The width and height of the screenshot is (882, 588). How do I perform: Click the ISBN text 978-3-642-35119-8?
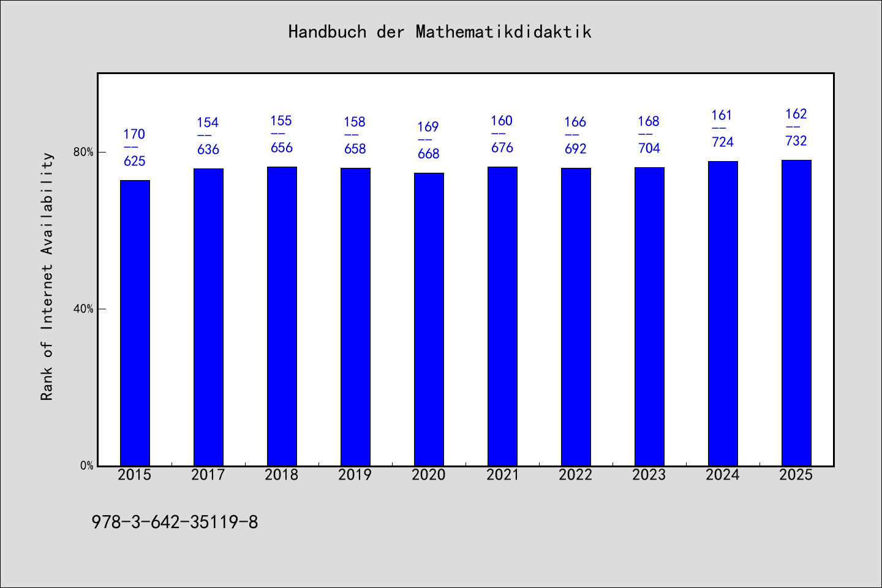175,522
